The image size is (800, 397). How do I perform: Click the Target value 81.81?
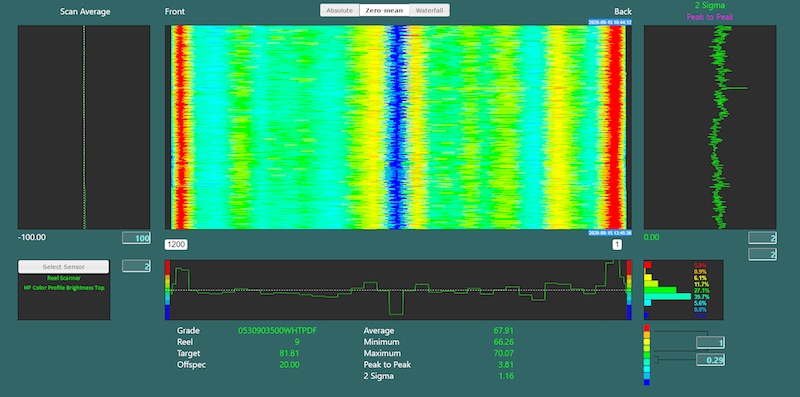tap(289, 353)
